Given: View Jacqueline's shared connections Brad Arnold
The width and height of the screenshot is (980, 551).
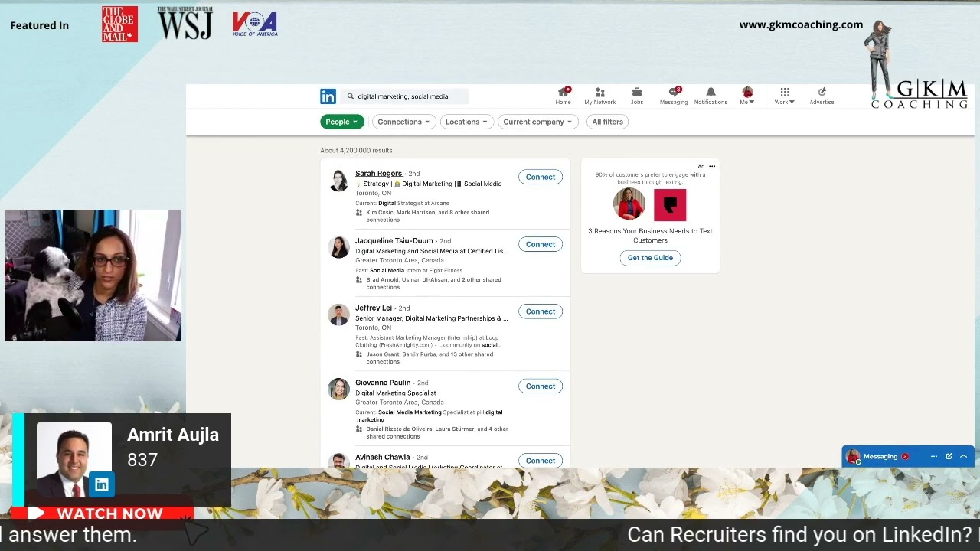Looking at the screenshot, I should pyautogui.click(x=433, y=283).
